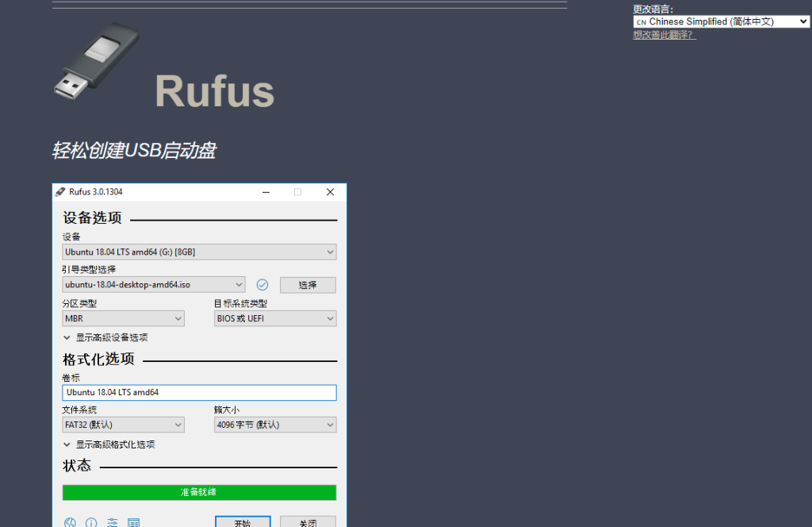Image resolution: width=812 pixels, height=527 pixels.
Task: Click the 格式化选项 section heading
Action: 98,359
